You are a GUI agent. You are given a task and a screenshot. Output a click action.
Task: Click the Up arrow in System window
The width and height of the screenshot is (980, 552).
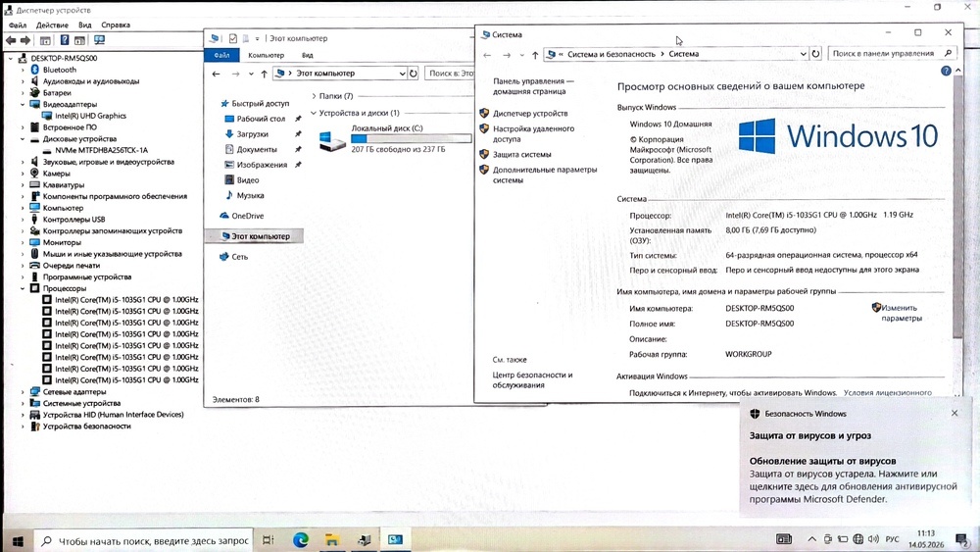point(535,55)
